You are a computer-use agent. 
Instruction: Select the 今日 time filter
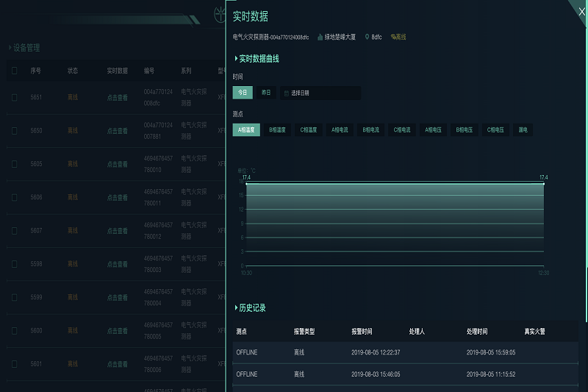(x=243, y=92)
